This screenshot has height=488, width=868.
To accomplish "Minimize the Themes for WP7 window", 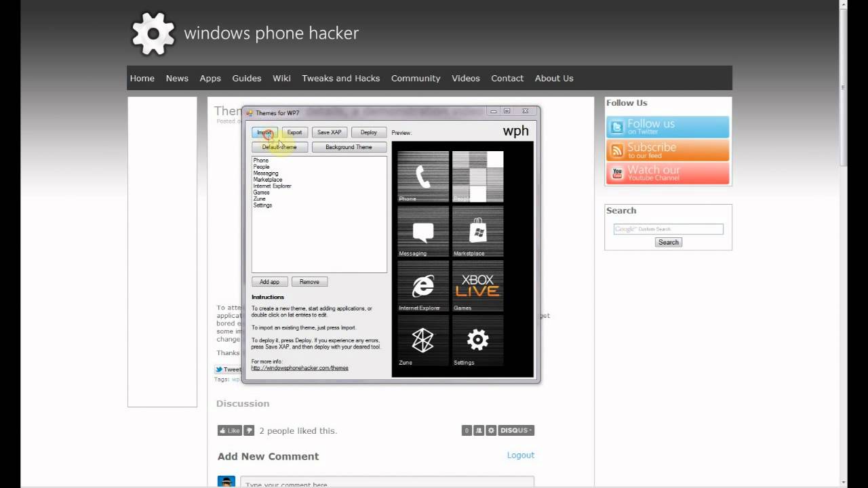I will coord(494,111).
